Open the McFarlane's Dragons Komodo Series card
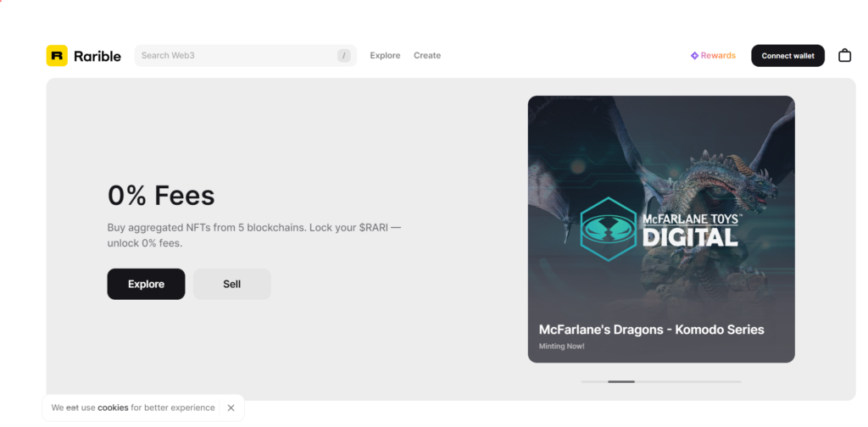The height and width of the screenshot is (427, 868). (661, 229)
